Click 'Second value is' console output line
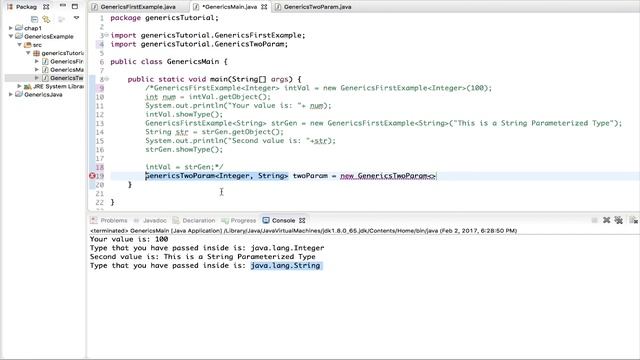Viewport: 640px width, 360px height. click(x=202, y=257)
